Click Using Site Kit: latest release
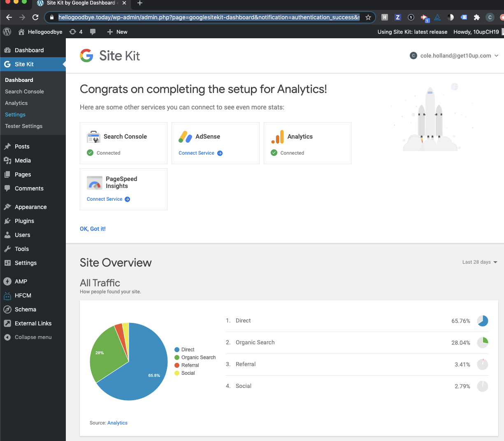The image size is (504, 441). [412, 32]
